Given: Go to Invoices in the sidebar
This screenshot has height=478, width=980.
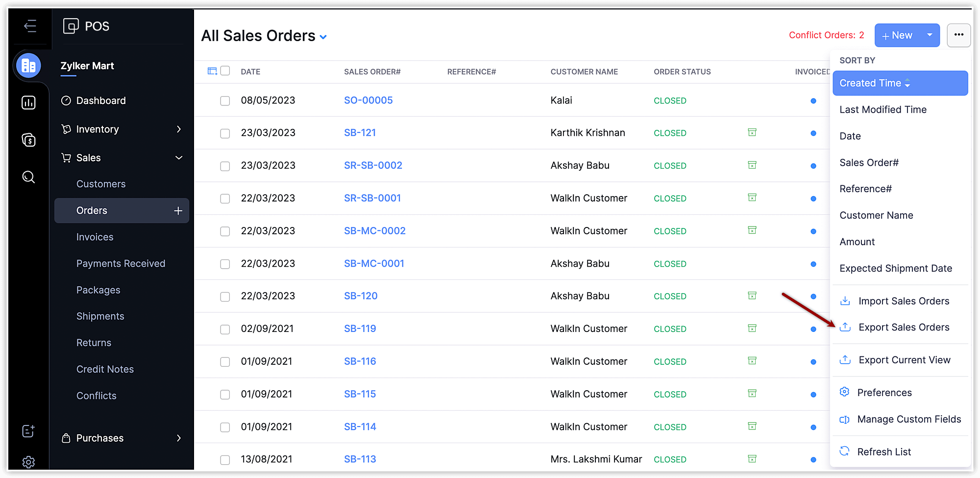Looking at the screenshot, I should click(95, 237).
